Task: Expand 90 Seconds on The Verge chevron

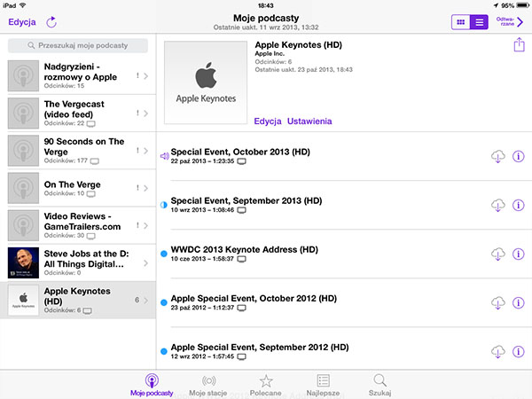Action: tap(146, 151)
